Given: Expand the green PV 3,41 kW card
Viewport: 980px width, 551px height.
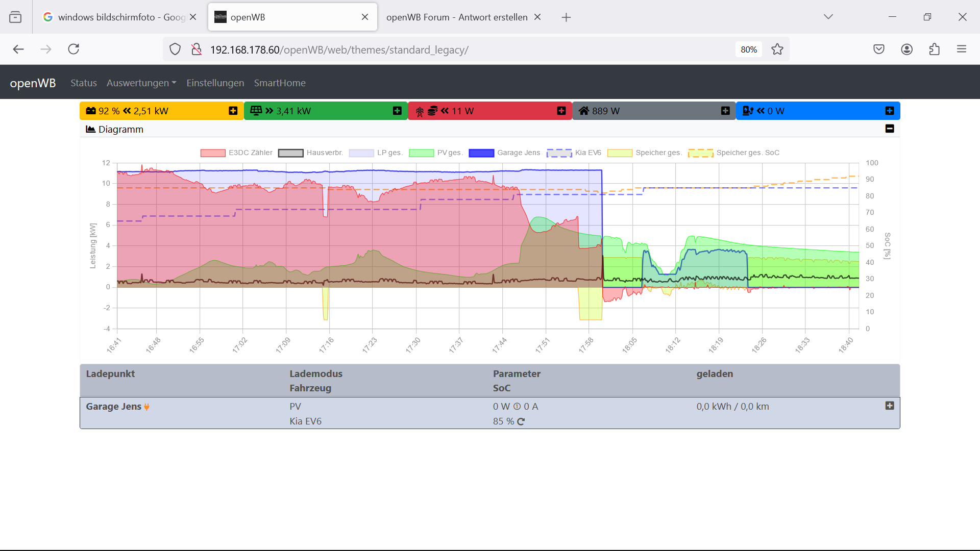Looking at the screenshot, I should coord(397,111).
